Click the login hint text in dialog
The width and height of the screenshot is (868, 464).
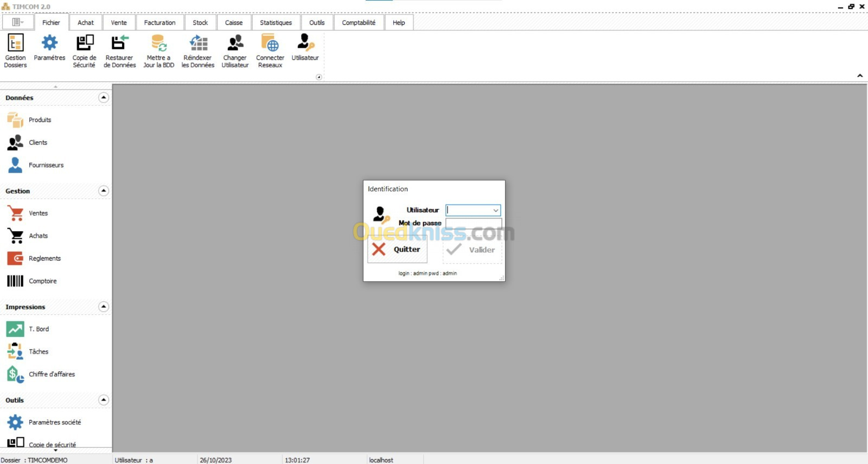pos(427,274)
